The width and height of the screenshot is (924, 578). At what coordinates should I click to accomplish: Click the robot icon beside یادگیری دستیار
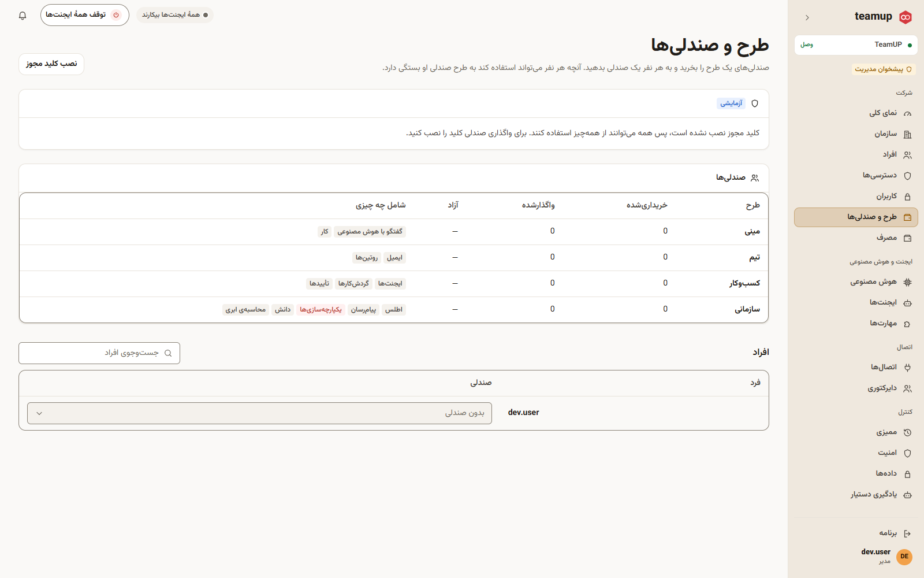[x=907, y=495]
